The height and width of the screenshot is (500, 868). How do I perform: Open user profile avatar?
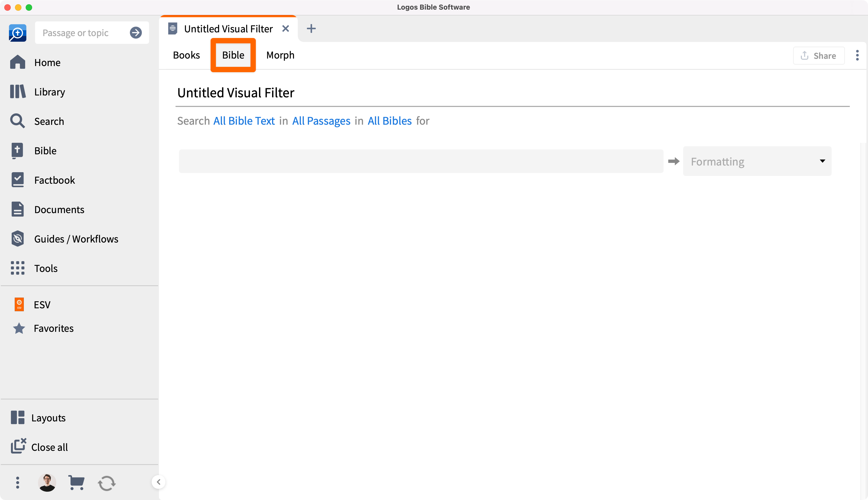pos(47,482)
